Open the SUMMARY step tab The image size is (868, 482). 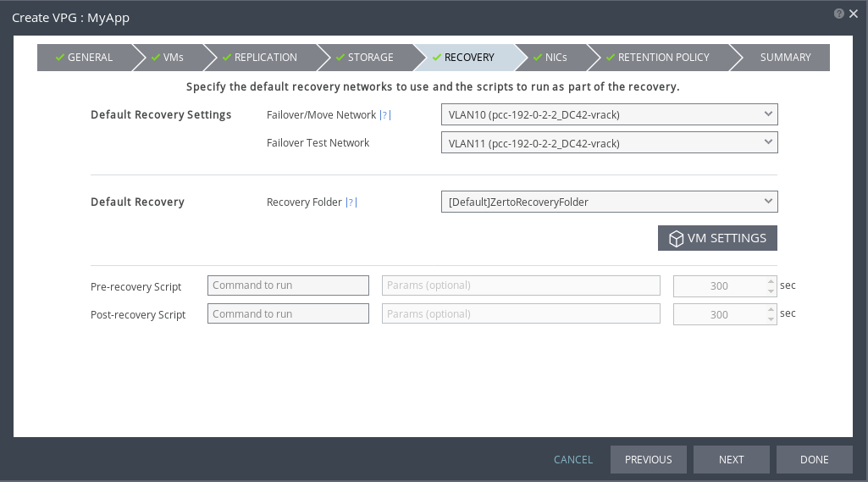[785, 58]
